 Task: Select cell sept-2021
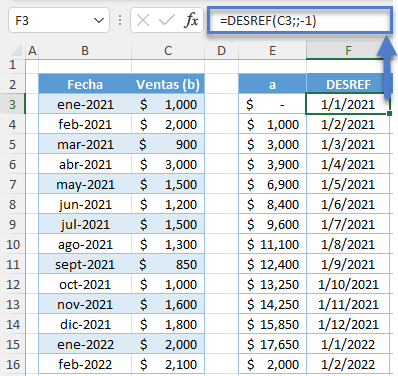coord(85,264)
